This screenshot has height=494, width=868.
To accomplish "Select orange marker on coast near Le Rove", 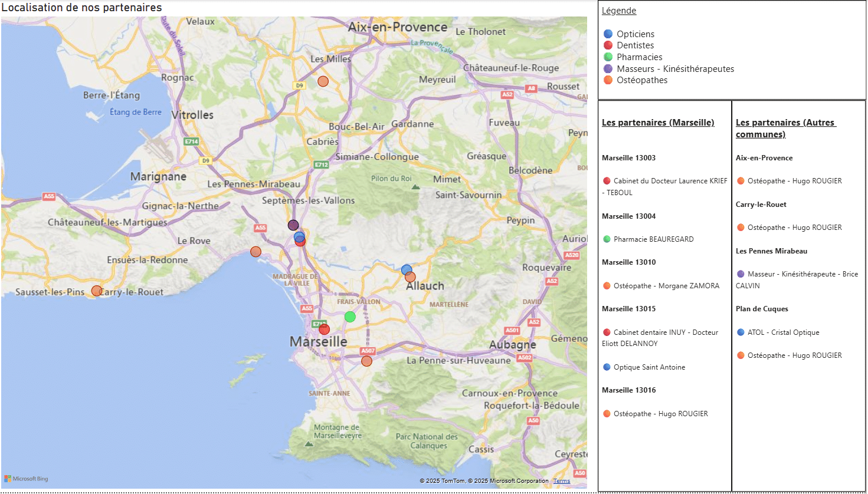I will (x=256, y=252).
